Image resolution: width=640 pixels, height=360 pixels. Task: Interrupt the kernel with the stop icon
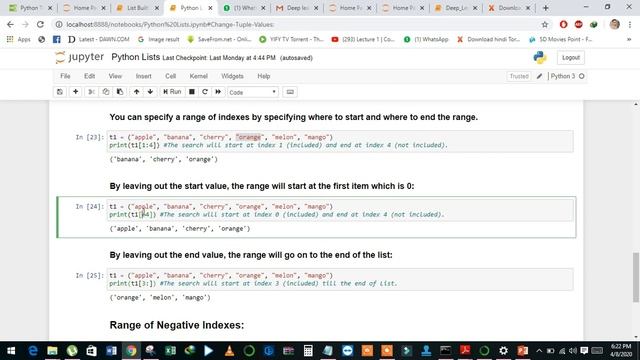click(x=191, y=92)
